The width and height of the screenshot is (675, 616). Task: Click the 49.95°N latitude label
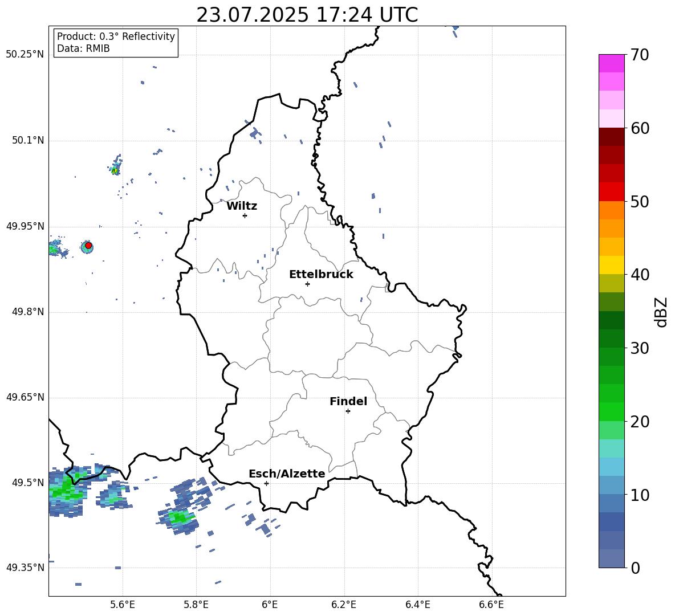tap(25, 226)
